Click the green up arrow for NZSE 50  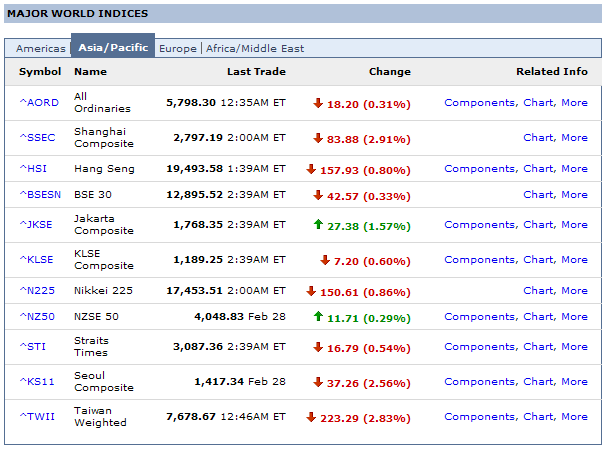pos(318,317)
